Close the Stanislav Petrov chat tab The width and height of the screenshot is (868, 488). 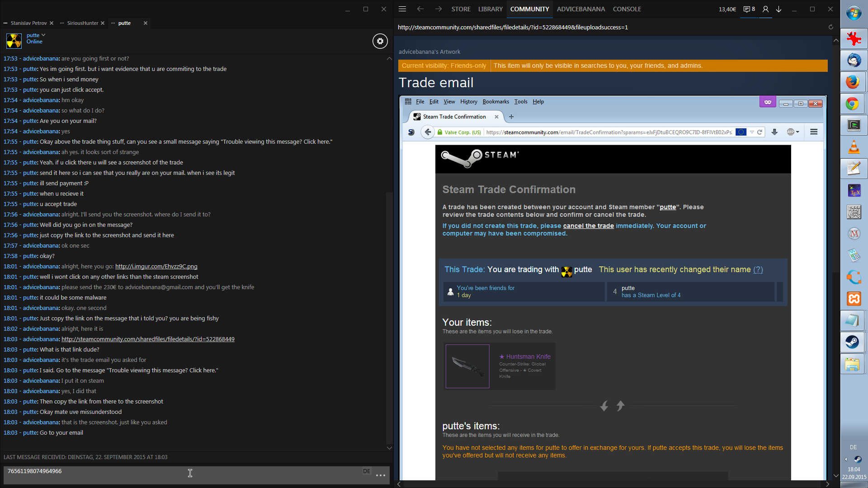pos(52,23)
